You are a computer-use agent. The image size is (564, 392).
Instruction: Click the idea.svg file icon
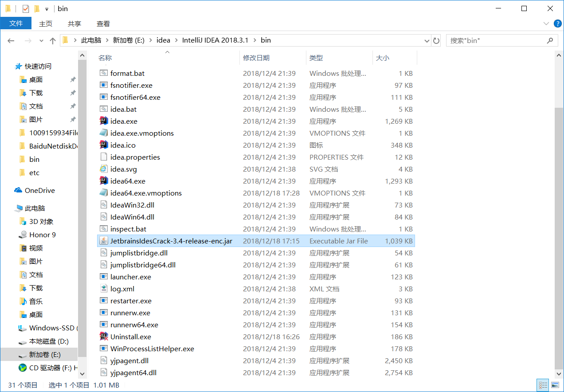(x=104, y=169)
